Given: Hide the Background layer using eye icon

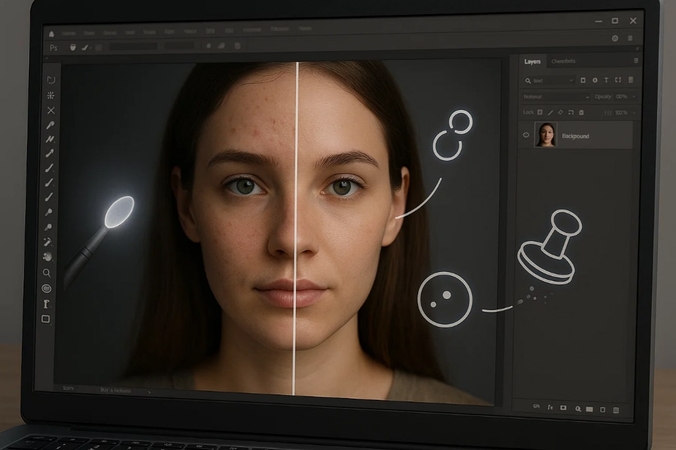Looking at the screenshot, I should click(x=526, y=135).
